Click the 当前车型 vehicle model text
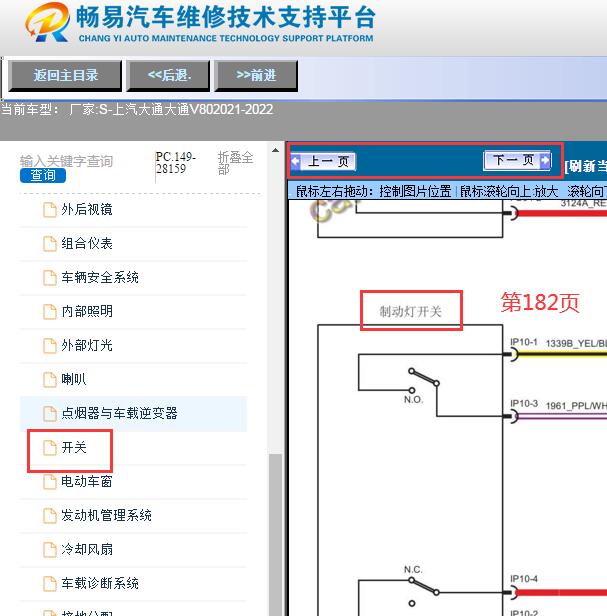This screenshot has height=616, width=607. 137,109
